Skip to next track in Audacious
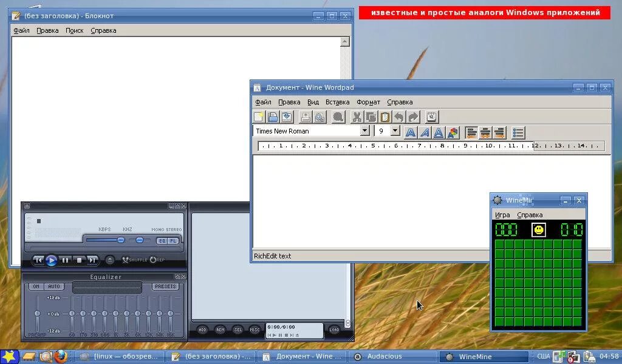Image resolution: width=622 pixels, height=364 pixels. [92, 260]
